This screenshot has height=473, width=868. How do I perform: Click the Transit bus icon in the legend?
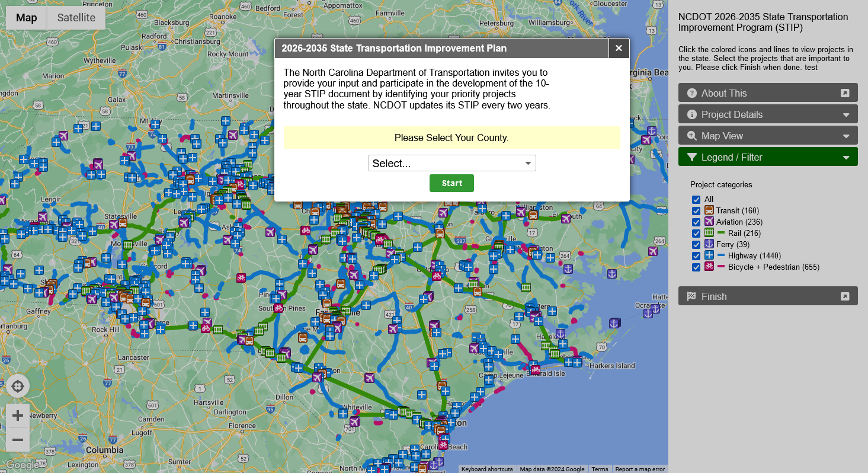709,210
